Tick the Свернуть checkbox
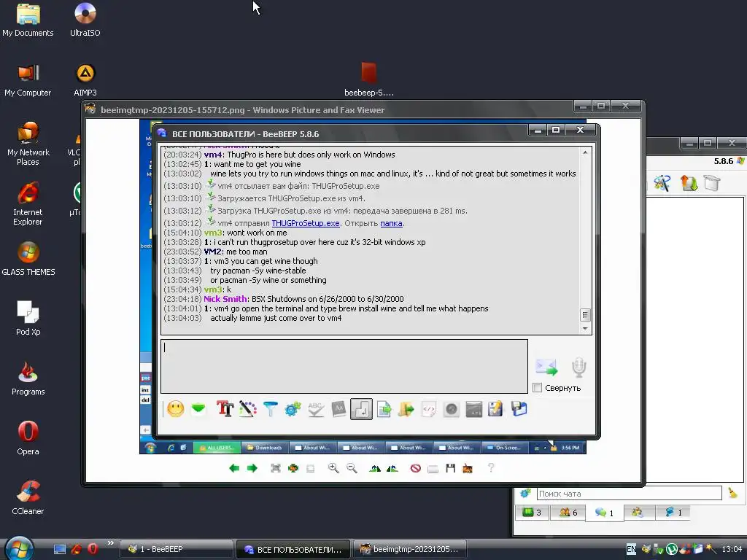This screenshot has height=560, width=747. pos(538,388)
